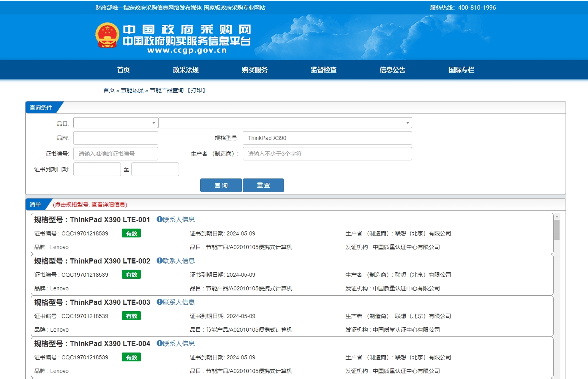The image size is (588, 379).
Task: Open 信息公告 navigation item
Action: [x=393, y=70]
